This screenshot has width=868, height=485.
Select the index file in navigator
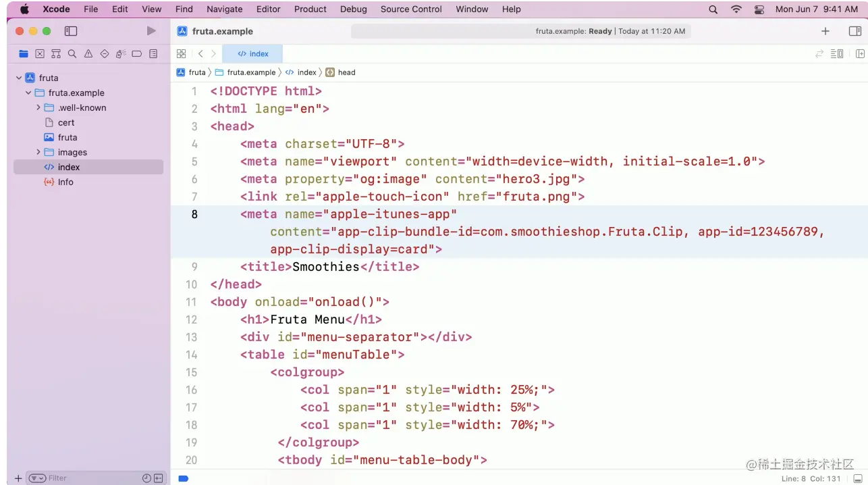[88, 167]
